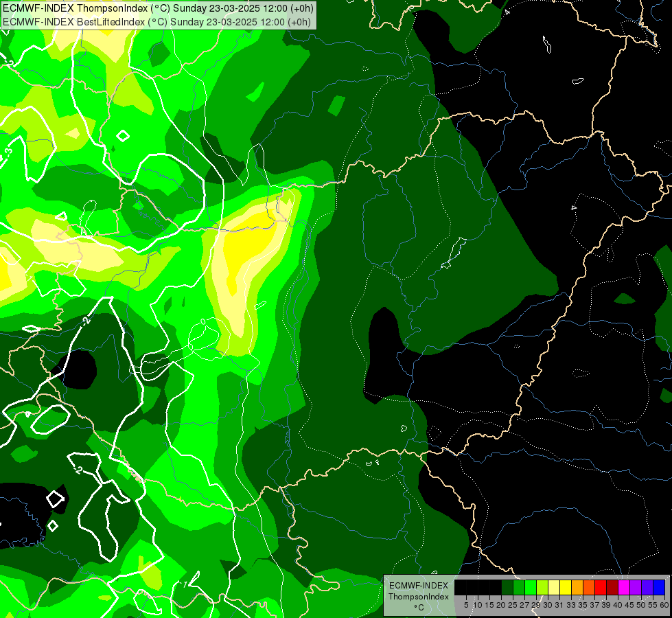Click the legend label "ThompsonIndex"
The width and height of the screenshot is (672, 618).
[419, 597]
